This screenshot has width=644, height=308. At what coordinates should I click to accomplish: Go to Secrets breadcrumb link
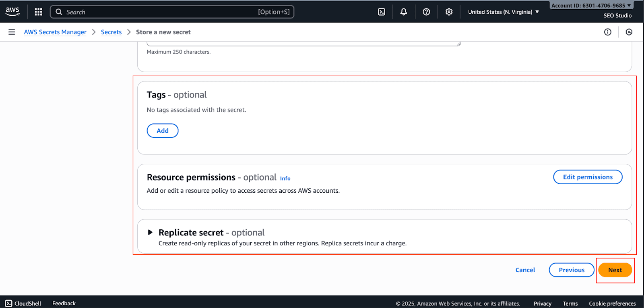[111, 32]
